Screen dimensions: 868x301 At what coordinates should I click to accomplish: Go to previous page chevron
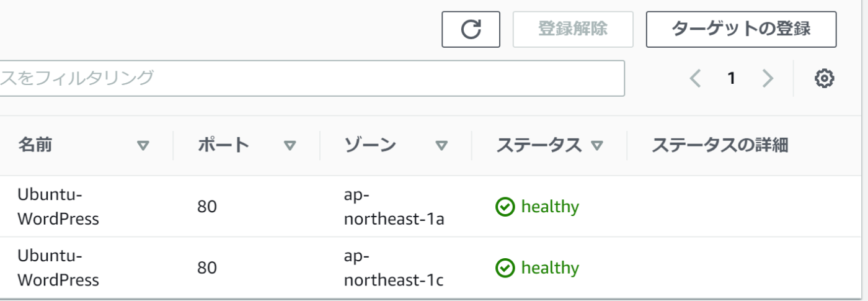pyautogui.click(x=695, y=78)
